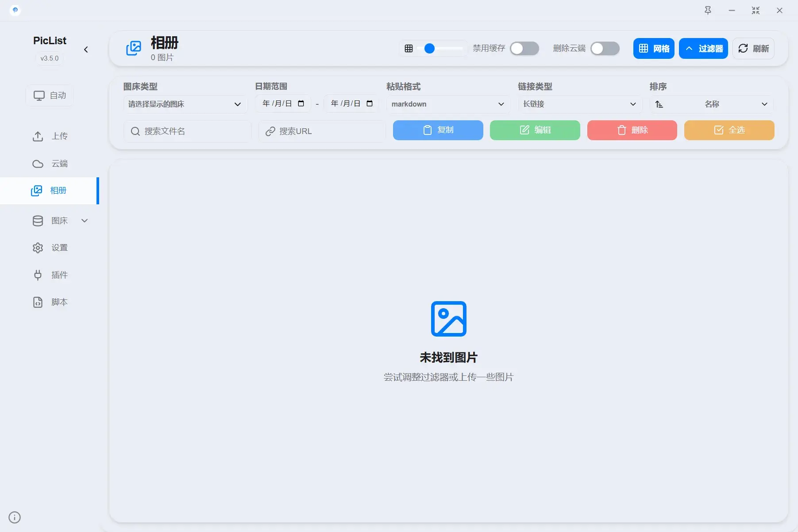Viewport: 798px width, 532px height.
Task: Collapse the sidebar with the back arrow
Action: (86, 50)
